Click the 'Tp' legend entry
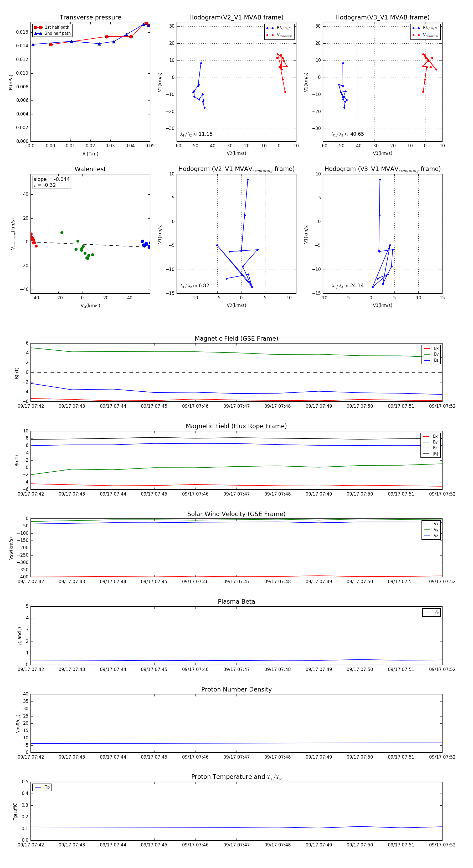Image resolution: width=473 pixels, height=868 pixels. (42, 787)
